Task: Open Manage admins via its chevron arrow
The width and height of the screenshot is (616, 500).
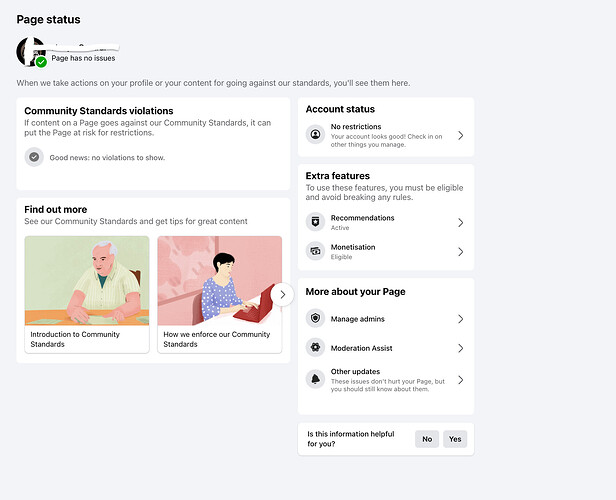Action: (460, 318)
